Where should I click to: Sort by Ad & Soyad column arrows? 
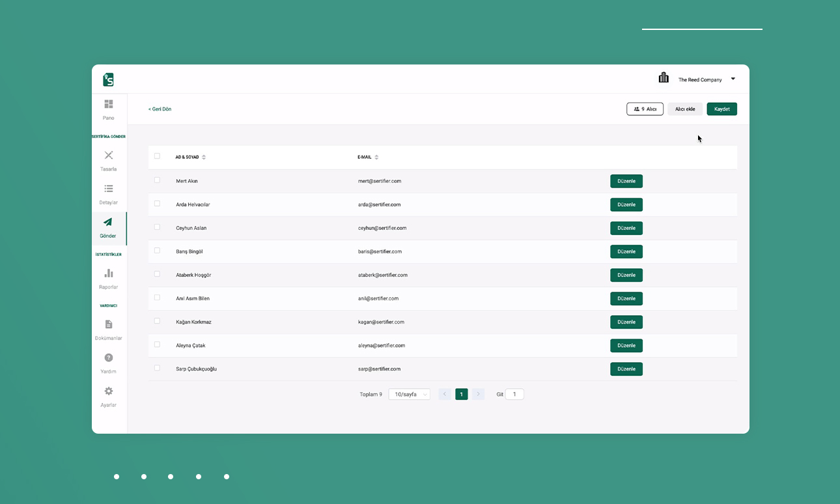(204, 157)
